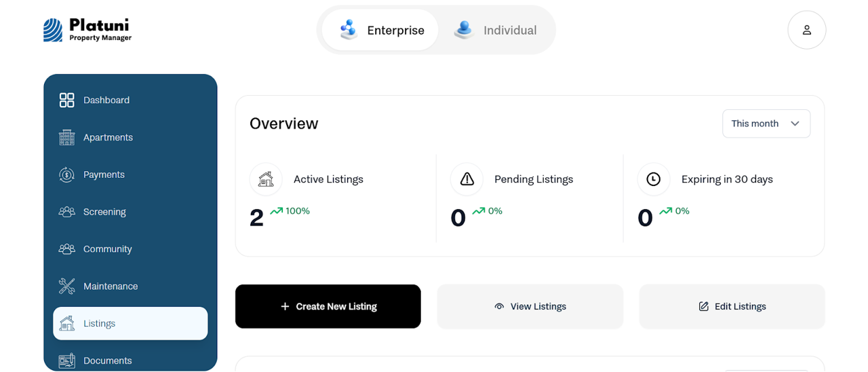
Task: Open the user profile icon
Action: (x=806, y=30)
